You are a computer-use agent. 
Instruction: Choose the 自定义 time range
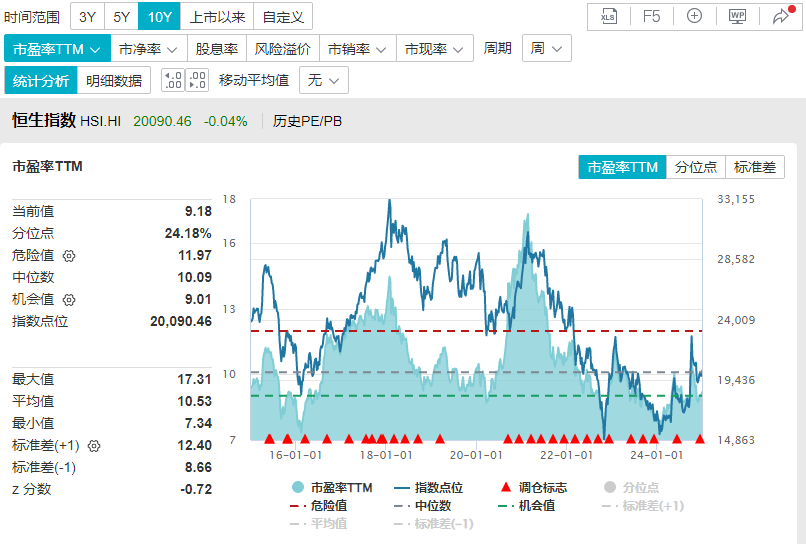point(283,17)
